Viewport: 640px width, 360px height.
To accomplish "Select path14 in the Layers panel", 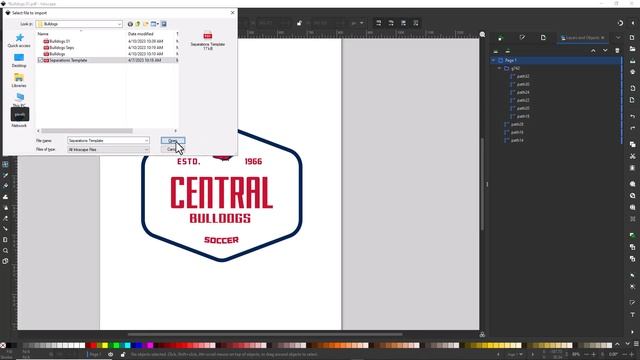I will coord(517,140).
